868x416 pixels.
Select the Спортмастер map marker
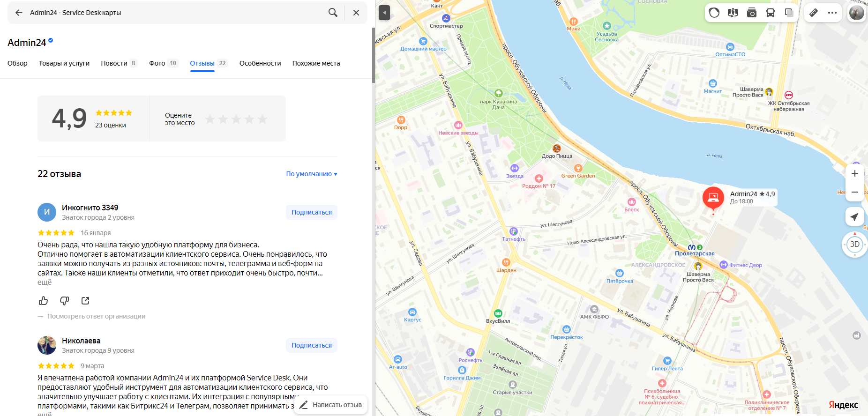446,18
